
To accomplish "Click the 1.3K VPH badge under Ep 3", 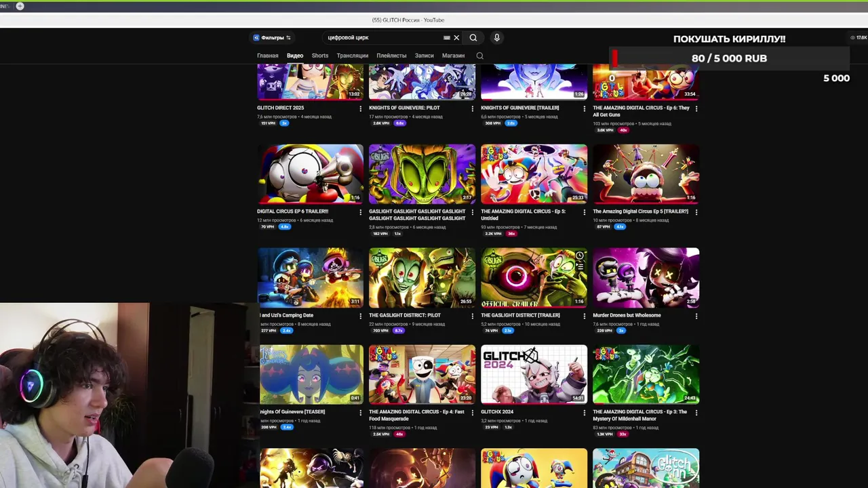I will [605, 434].
